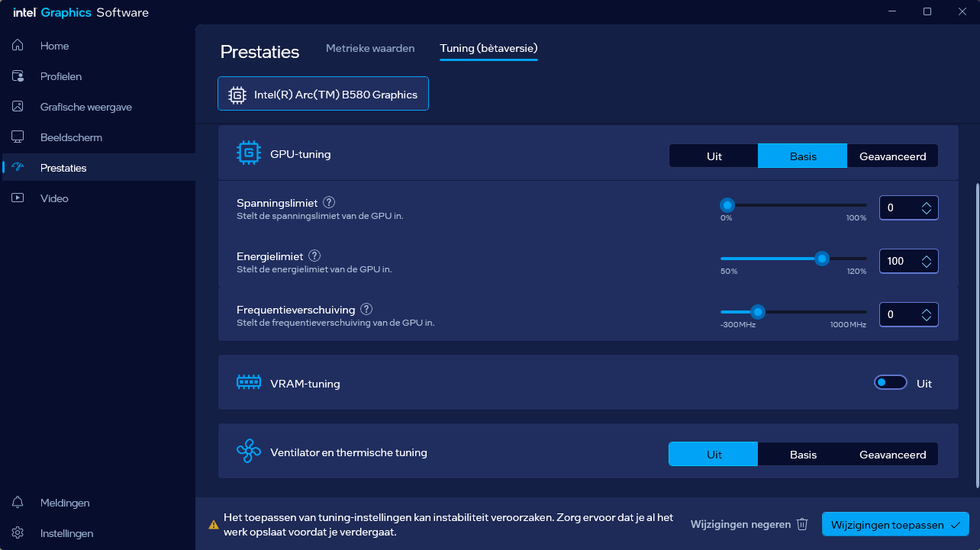Click Wijzigingen negeren to discard changes
This screenshot has height=550, width=980.
748,524
